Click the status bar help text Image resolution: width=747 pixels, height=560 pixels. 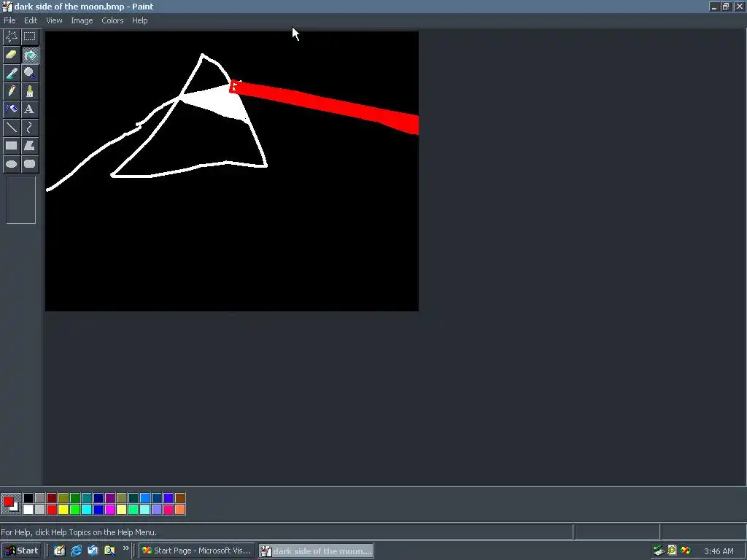(79, 532)
